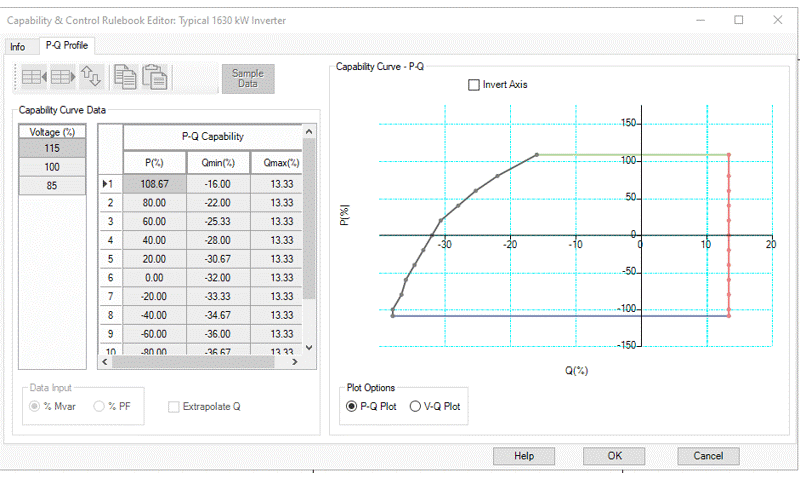Click the sort up/down arrows icon

[92, 77]
